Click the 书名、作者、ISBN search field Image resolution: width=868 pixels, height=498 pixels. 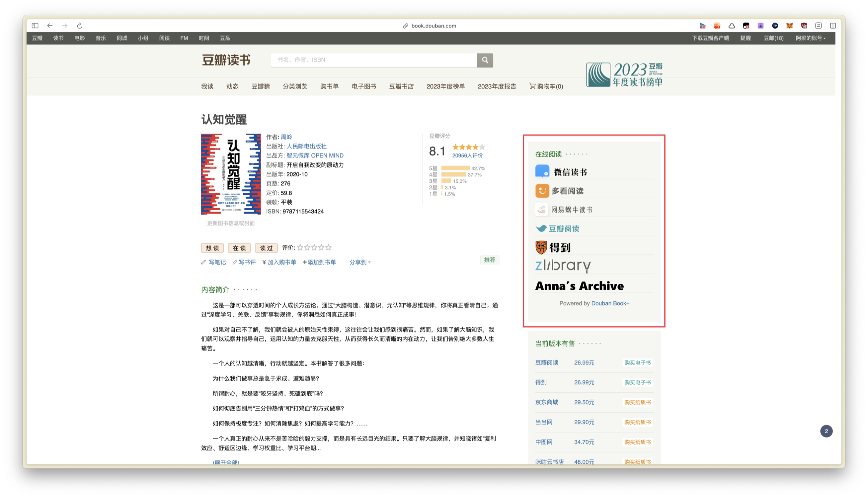[373, 60]
